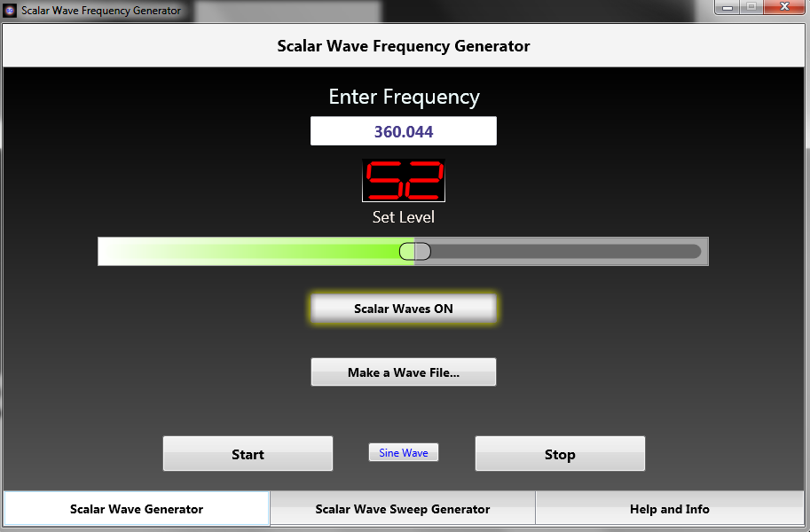Open the Make a Wave File dialog
Image resolution: width=810 pixels, height=532 pixels.
pyautogui.click(x=403, y=372)
